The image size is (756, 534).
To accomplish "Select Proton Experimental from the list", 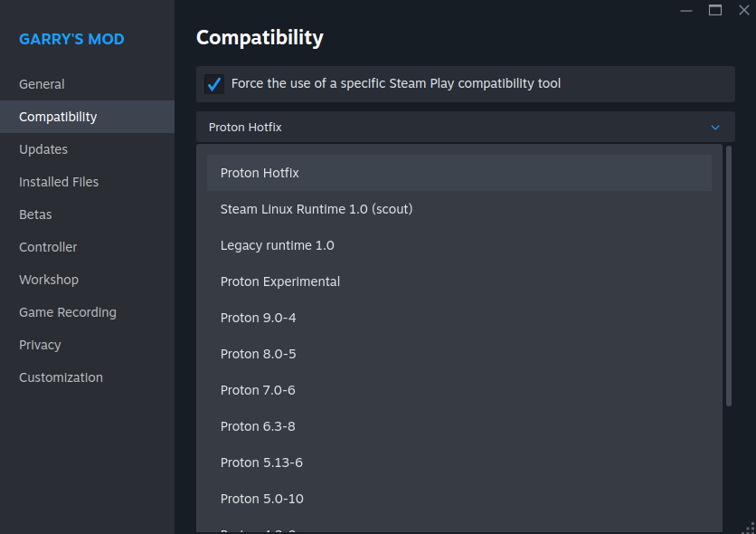I will coord(280,281).
